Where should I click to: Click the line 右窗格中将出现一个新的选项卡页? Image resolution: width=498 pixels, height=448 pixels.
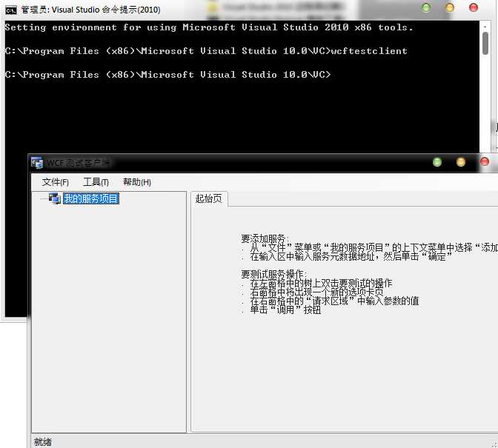[316, 292]
